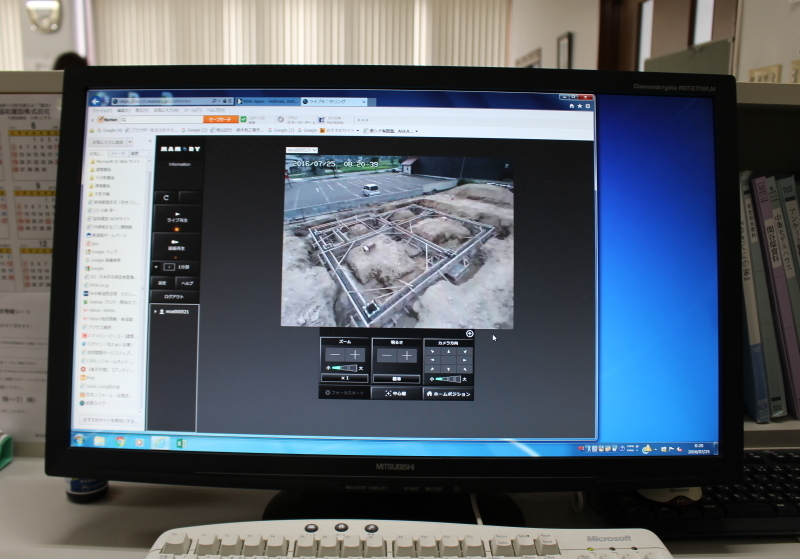Click the round plus icon above camera controls
Viewport: 800px width, 559px height.
(x=469, y=334)
